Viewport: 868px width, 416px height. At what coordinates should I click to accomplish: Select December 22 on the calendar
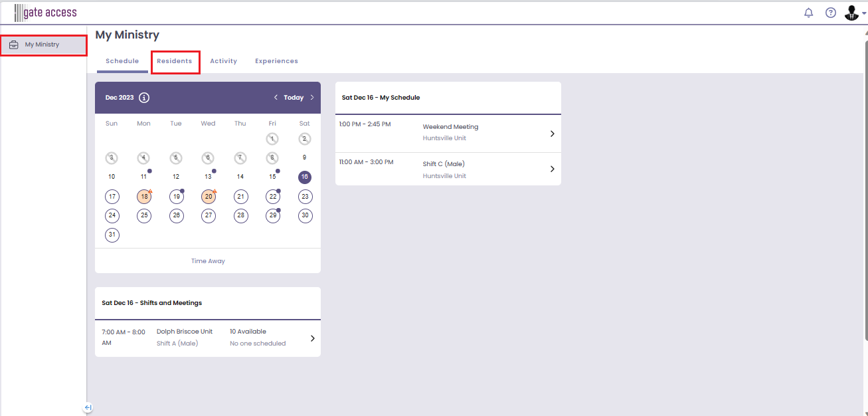click(x=272, y=197)
